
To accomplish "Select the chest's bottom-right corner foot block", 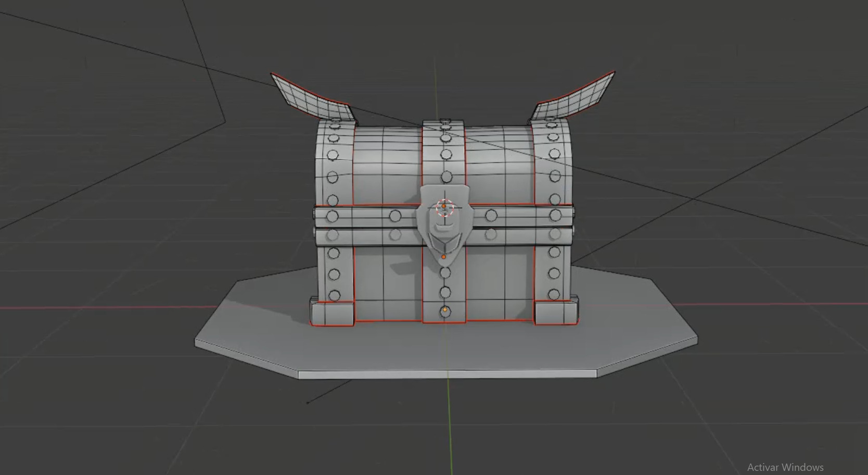I will (556, 311).
